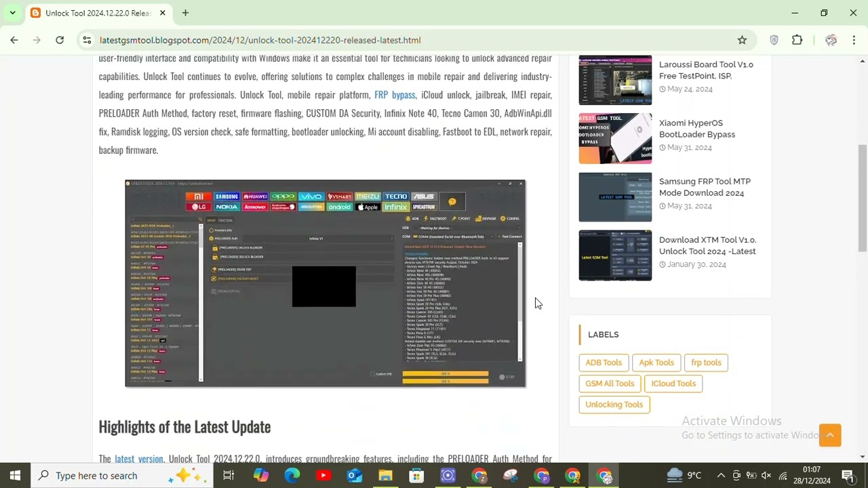Click the LABELS sidebar heading
Screen dimensions: 868x488
603,334
